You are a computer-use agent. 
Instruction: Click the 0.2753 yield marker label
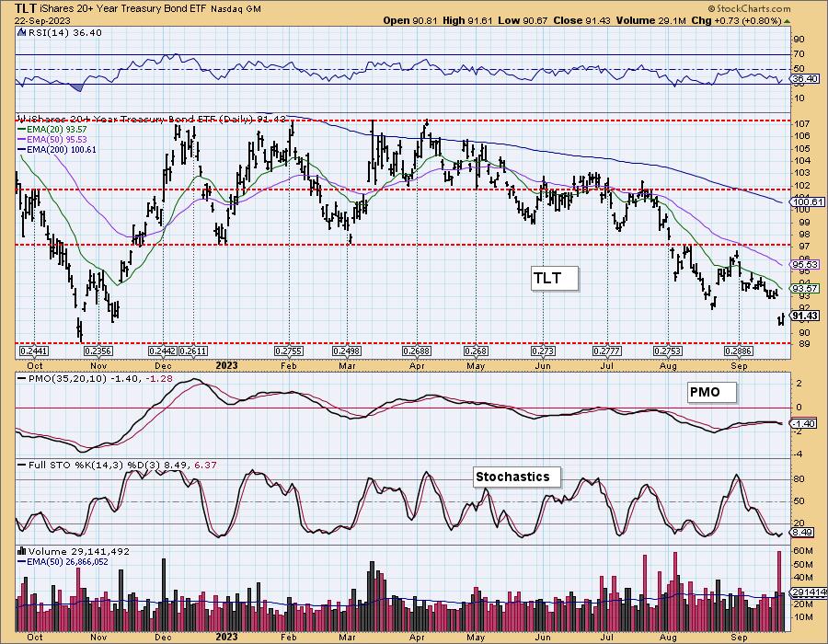click(x=668, y=351)
